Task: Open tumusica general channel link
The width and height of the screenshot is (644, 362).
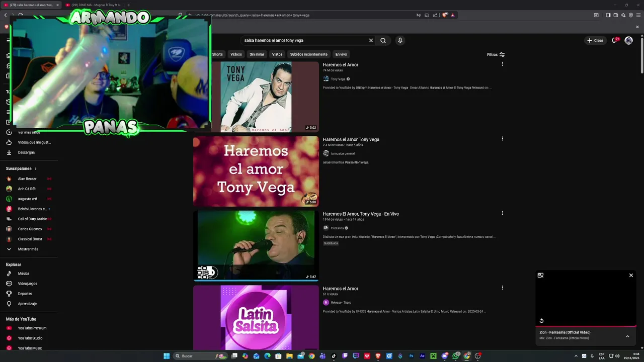Action: 343,153
